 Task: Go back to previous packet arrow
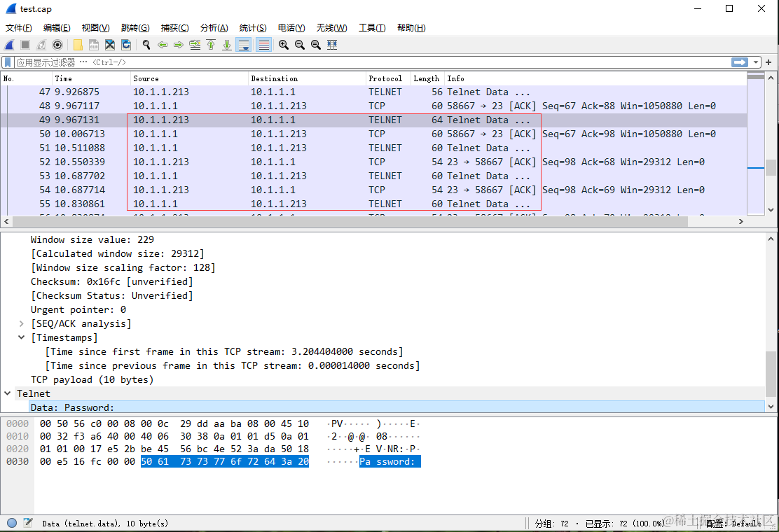click(x=163, y=45)
